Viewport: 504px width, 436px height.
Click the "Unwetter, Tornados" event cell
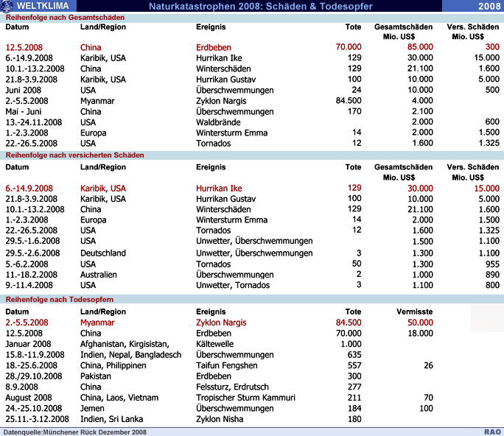coord(233,285)
